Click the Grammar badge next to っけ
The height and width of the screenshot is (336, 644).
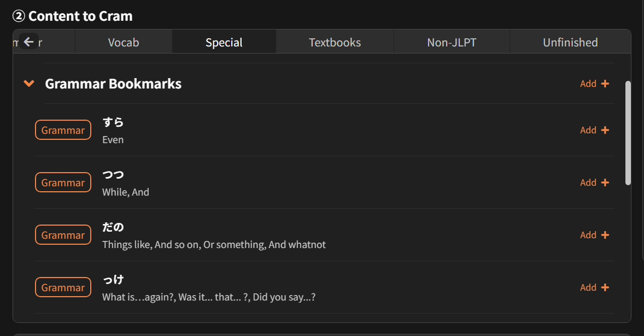[x=63, y=287]
